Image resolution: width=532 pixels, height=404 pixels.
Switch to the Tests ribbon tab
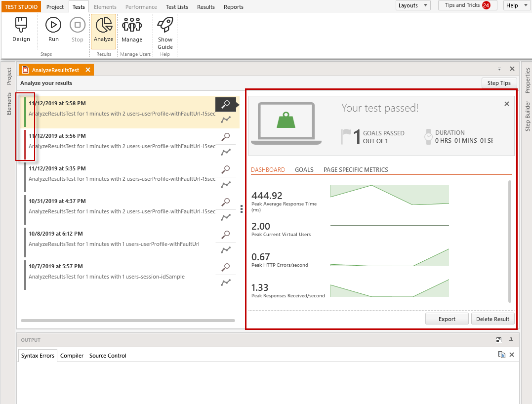pos(79,7)
